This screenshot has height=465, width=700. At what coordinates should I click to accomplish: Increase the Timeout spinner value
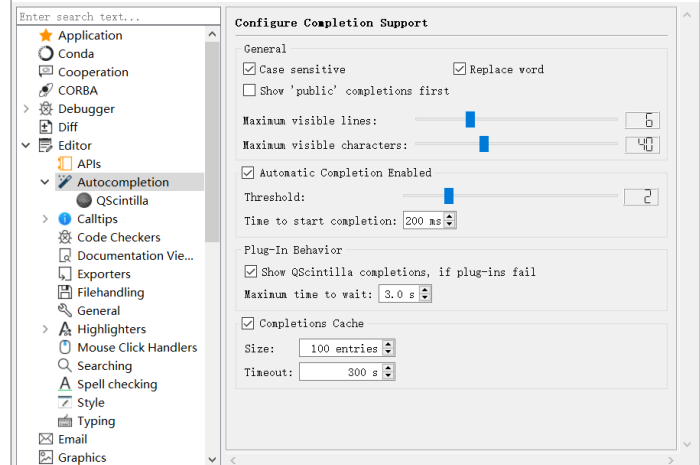388,368
